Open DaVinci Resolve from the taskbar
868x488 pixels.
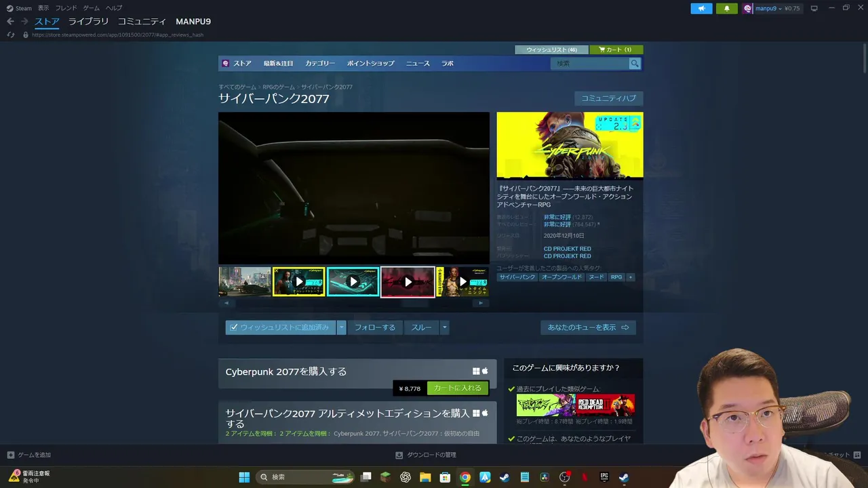pyautogui.click(x=545, y=477)
